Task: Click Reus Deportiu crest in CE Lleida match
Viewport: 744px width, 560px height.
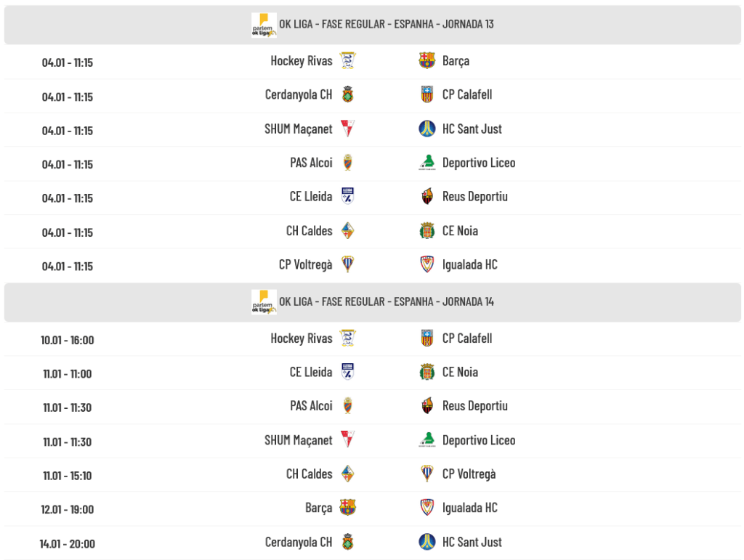Action: coord(427,197)
